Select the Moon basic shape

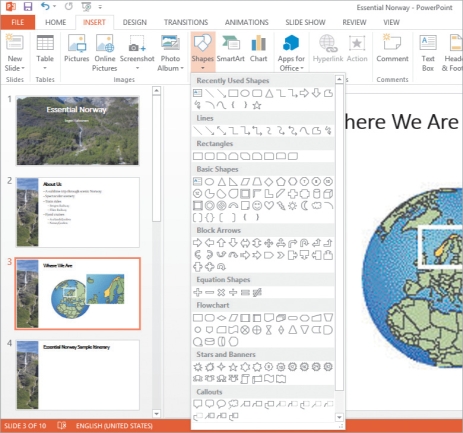[x=304, y=206]
